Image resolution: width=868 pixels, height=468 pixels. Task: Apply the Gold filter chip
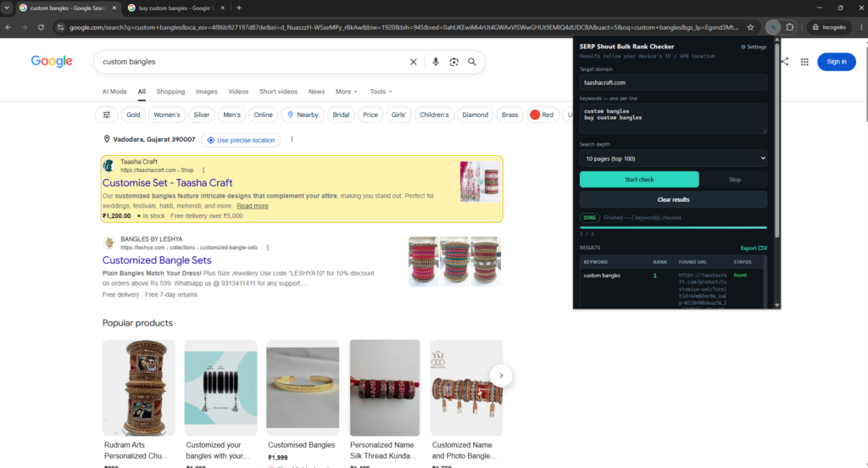pyautogui.click(x=133, y=114)
